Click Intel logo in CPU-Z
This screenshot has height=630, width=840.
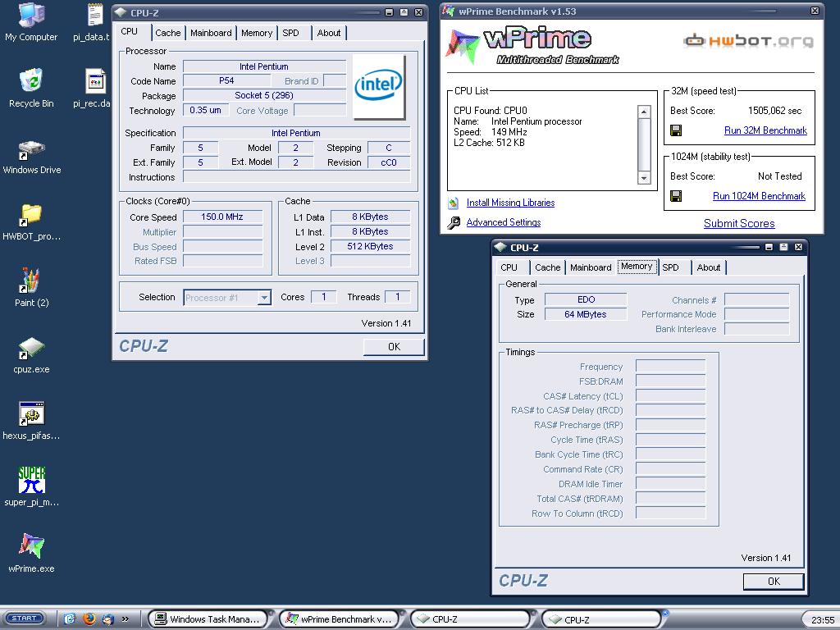378,86
